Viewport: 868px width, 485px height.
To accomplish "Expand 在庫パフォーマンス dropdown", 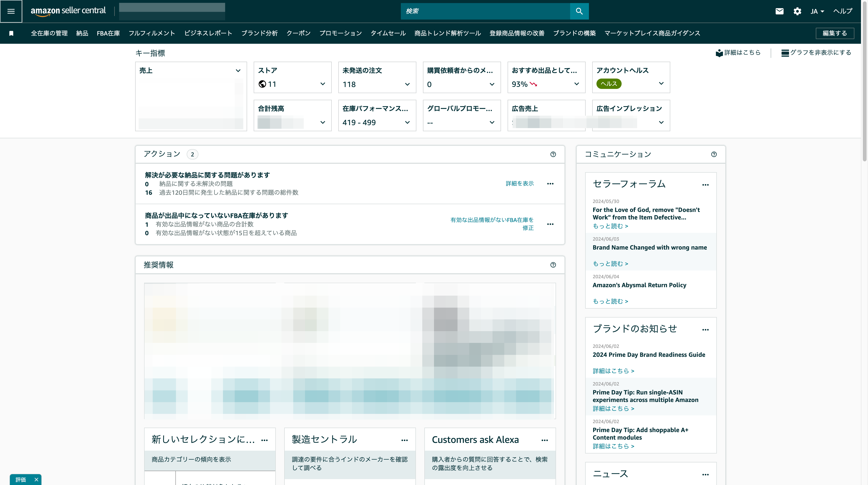I will coord(407,122).
